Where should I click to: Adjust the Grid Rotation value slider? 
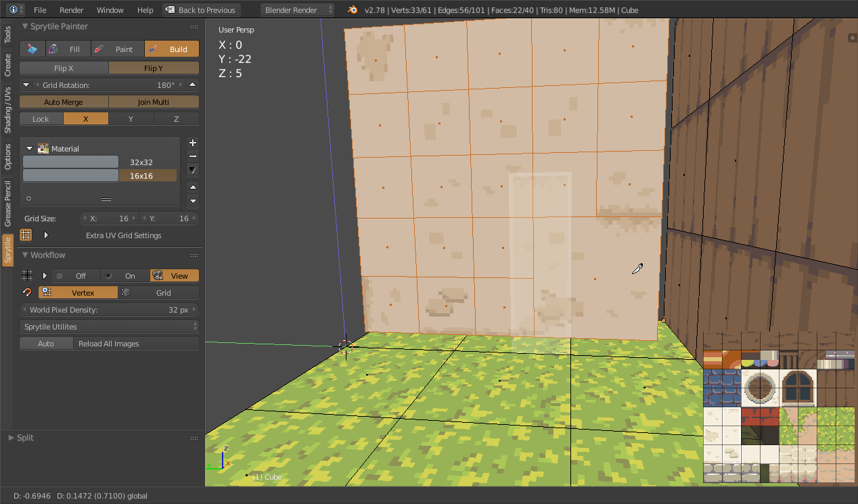tap(109, 85)
